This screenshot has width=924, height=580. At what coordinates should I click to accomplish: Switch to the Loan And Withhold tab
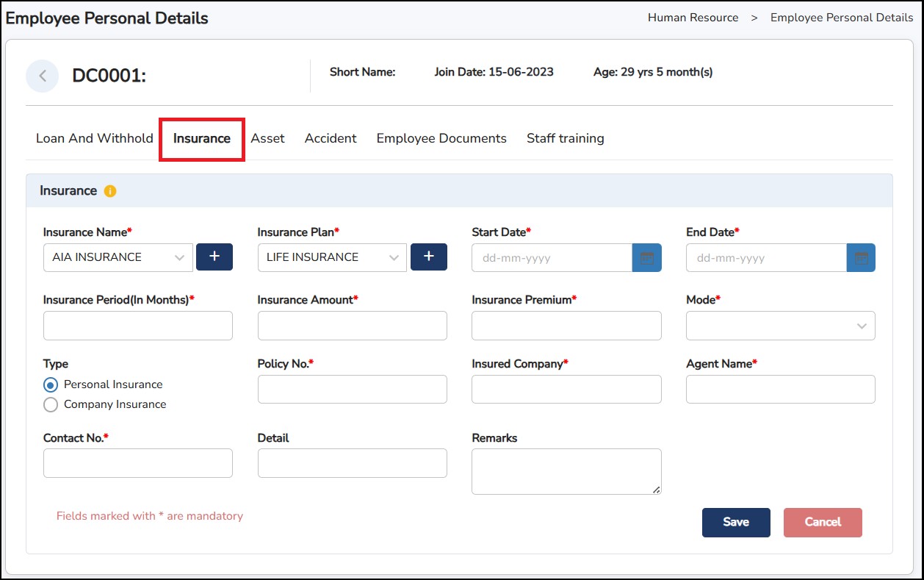(x=95, y=138)
